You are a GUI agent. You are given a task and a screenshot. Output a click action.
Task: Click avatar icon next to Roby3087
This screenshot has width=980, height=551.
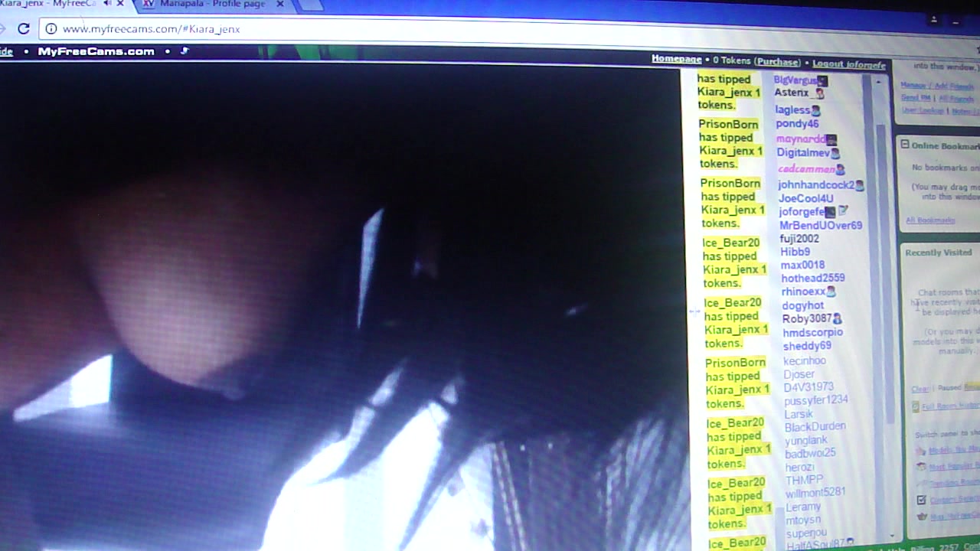tap(837, 318)
